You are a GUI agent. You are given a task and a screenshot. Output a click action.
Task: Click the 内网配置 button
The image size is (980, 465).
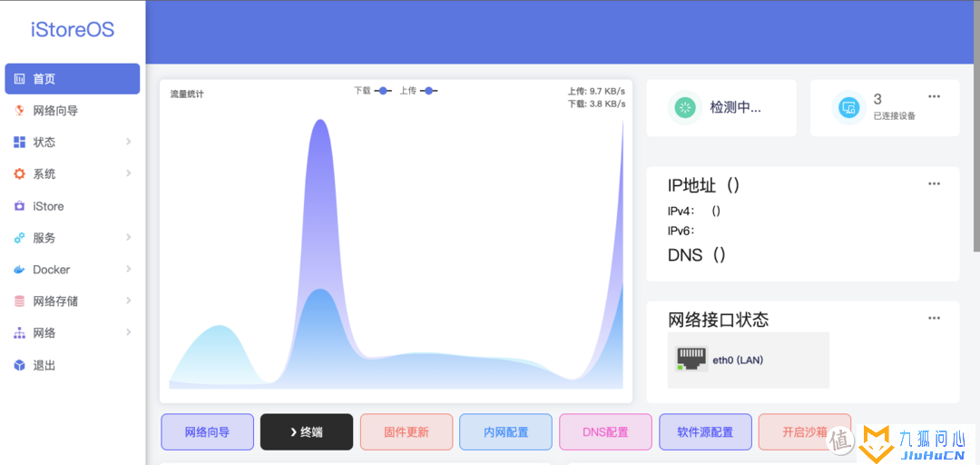click(x=505, y=431)
